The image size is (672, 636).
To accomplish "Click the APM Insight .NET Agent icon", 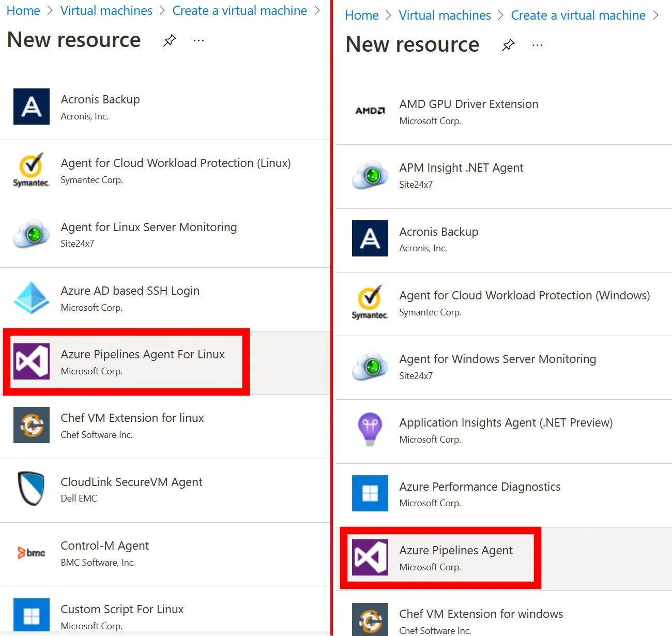I will [x=370, y=175].
